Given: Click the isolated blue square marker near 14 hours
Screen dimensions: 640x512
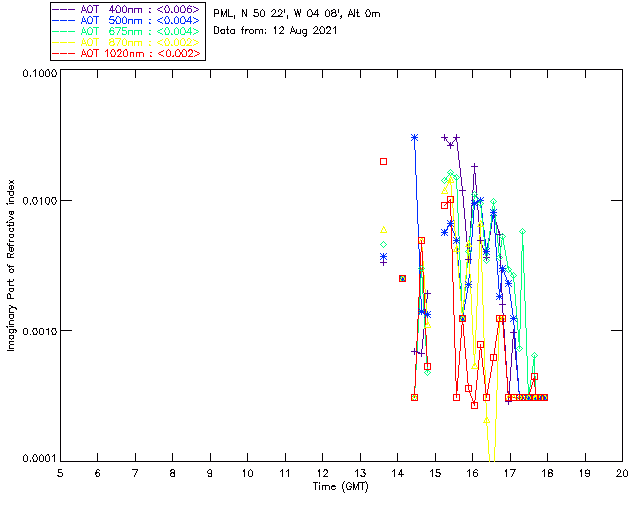Looking at the screenshot, I should pyautogui.click(x=402, y=278).
